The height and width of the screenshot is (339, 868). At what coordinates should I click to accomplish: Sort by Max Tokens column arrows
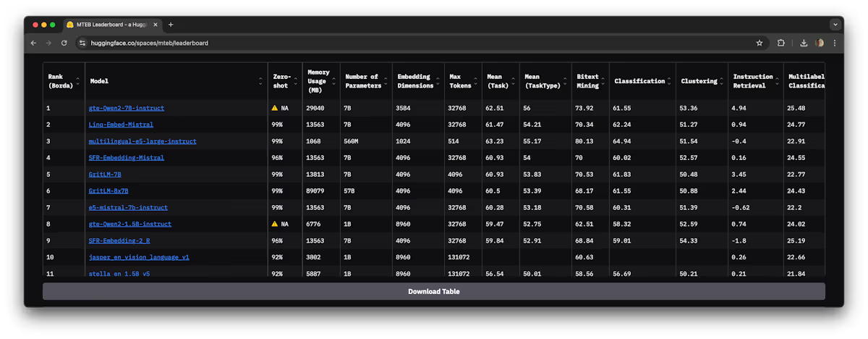[475, 81]
